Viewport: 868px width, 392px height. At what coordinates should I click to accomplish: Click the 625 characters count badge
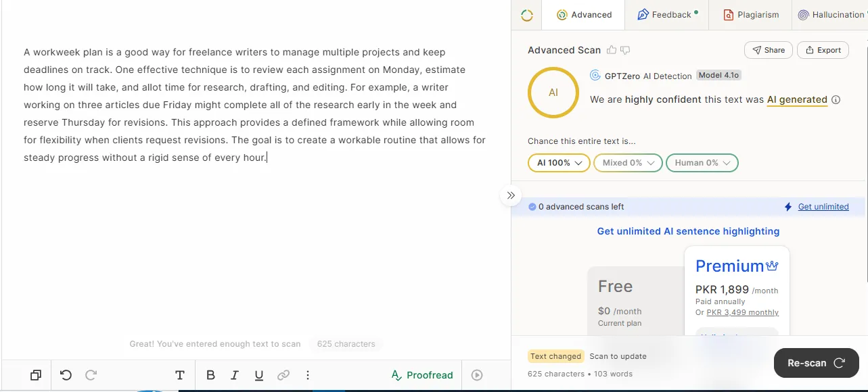click(x=346, y=344)
